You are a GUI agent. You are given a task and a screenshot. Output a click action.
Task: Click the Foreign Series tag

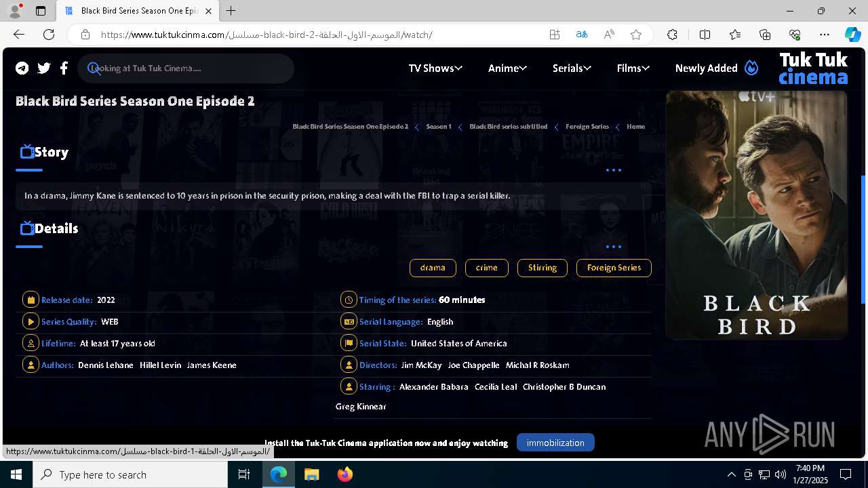pos(614,268)
